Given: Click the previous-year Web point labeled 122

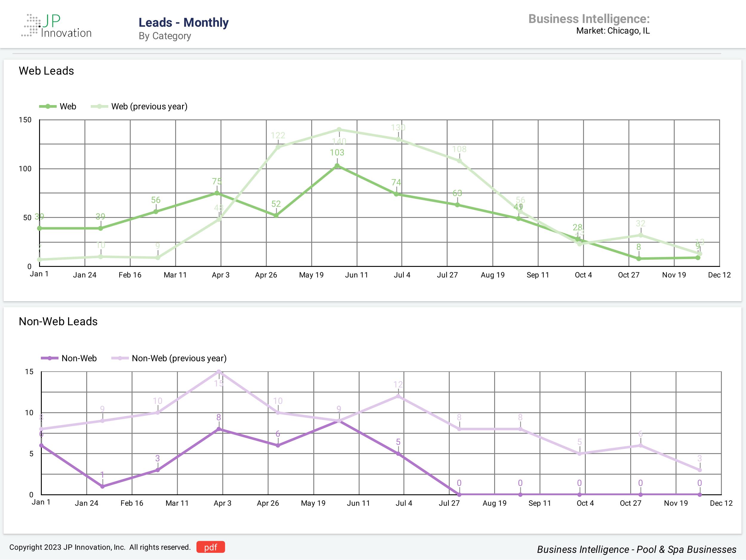Looking at the screenshot, I should 278,147.
